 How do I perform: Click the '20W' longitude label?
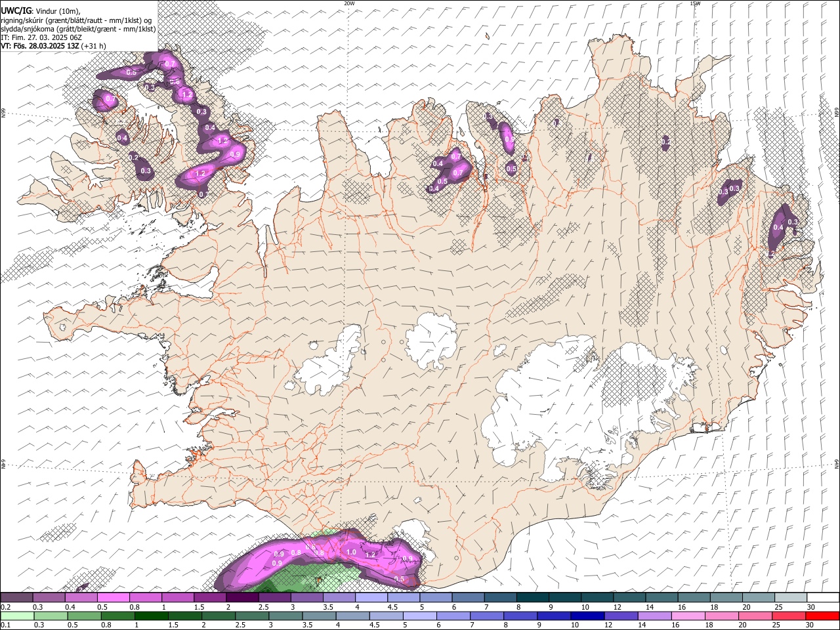(350, 3)
